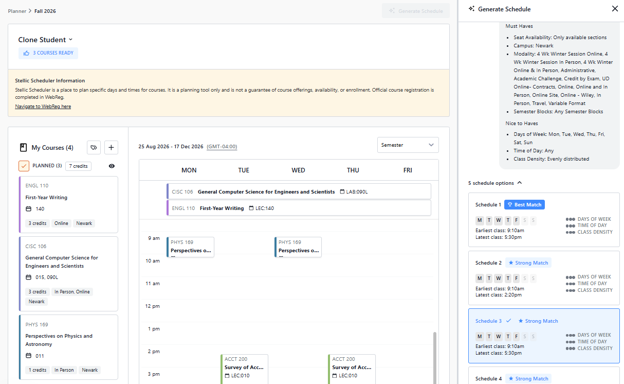Follow the Navigate to WebReg here link
This screenshot has width=624, height=384.
click(43, 106)
